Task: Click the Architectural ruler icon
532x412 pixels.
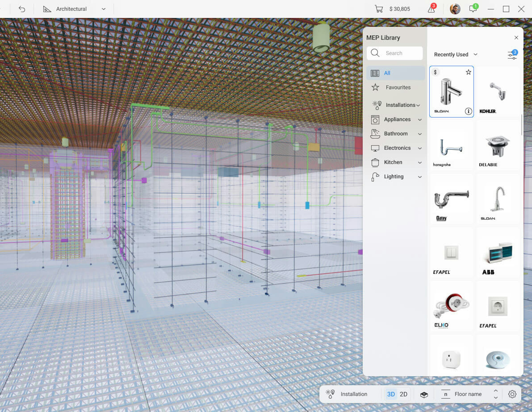Action: pyautogui.click(x=47, y=9)
